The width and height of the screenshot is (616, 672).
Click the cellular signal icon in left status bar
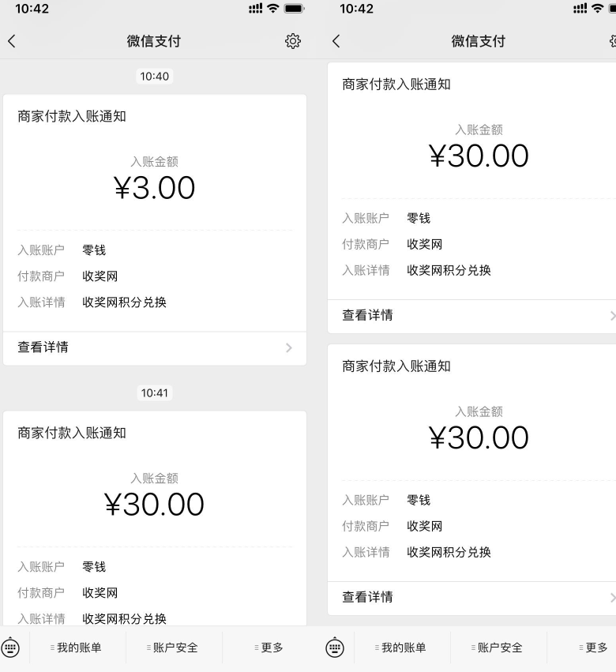click(253, 9)
